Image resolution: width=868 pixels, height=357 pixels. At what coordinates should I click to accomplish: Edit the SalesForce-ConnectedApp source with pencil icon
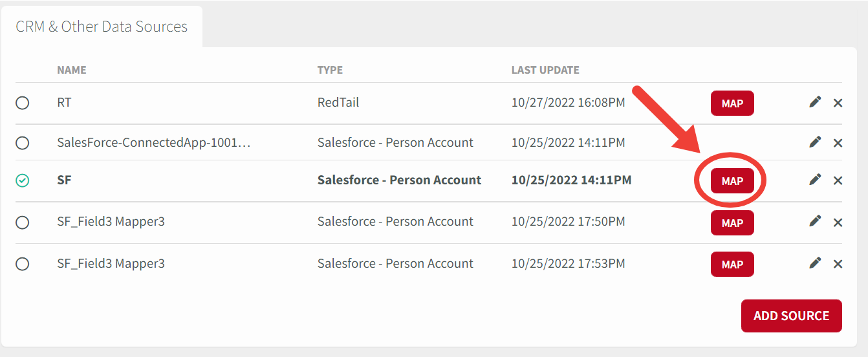click(x=815, y=142)
